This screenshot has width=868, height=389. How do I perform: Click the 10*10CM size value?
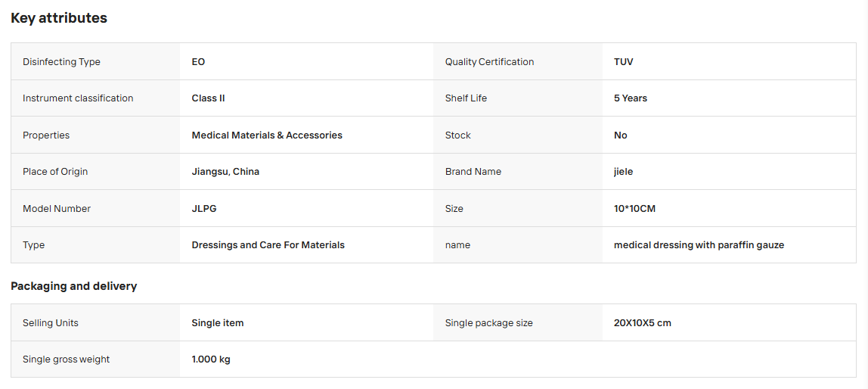[x=635, y=208]
